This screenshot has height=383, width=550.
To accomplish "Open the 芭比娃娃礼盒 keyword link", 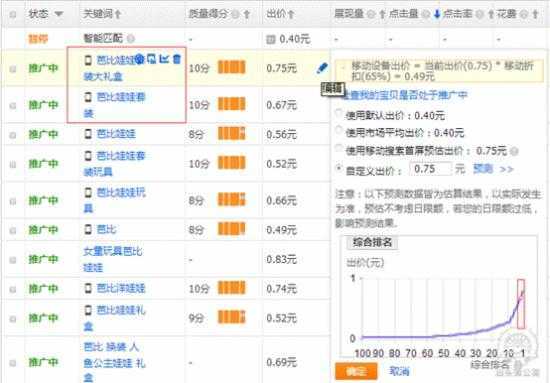I will click(x=115, y=318).
